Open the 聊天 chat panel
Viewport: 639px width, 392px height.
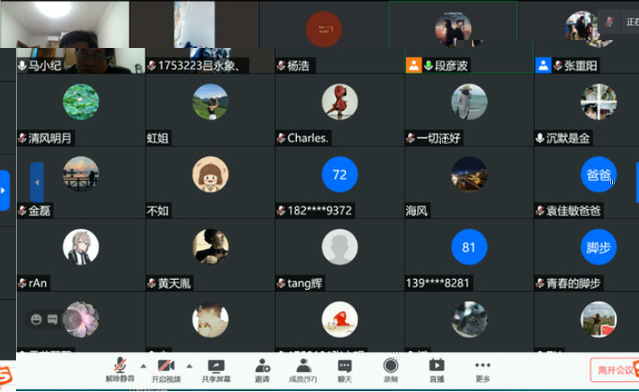345,370
